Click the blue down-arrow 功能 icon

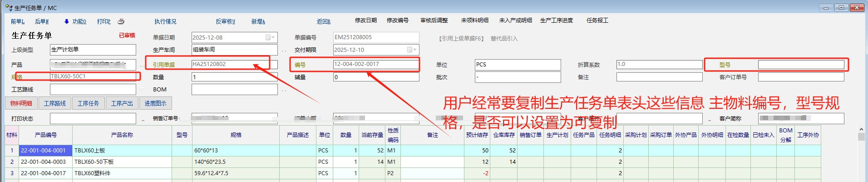[67, 21]
